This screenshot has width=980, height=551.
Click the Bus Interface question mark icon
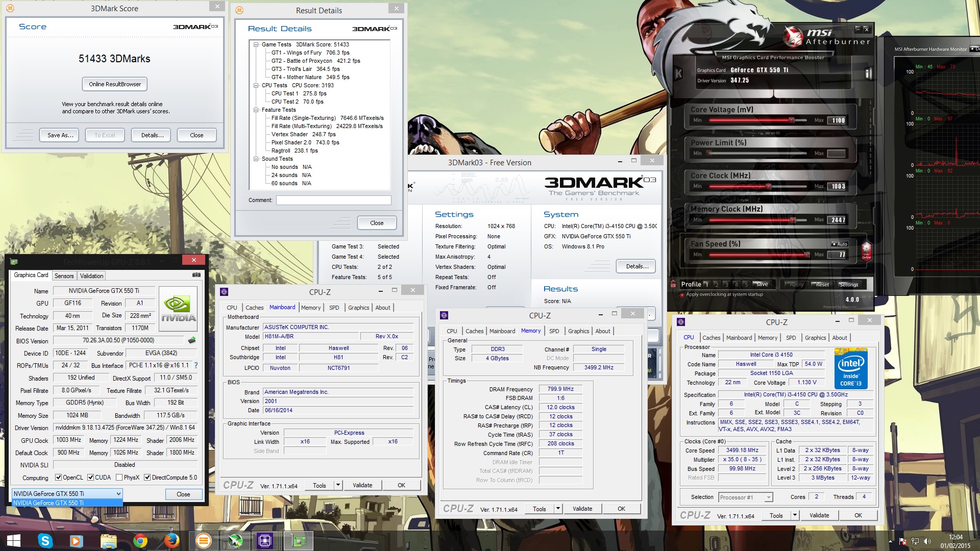click(196, 365)
